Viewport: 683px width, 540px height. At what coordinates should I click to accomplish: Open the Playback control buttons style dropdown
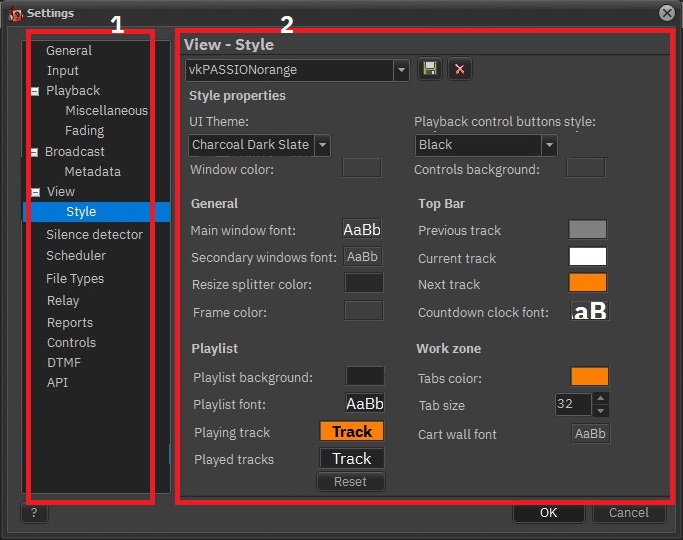click(548, 145)
